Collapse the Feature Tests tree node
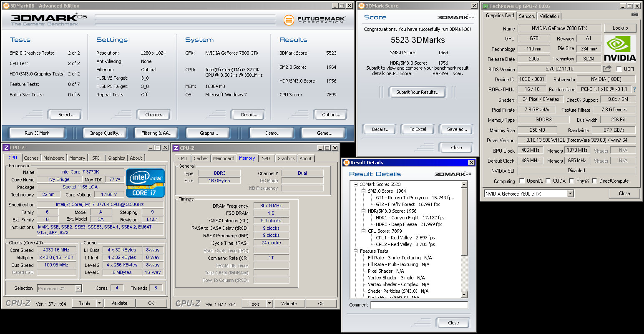This screenshot has height=334, width=644. 355,251
